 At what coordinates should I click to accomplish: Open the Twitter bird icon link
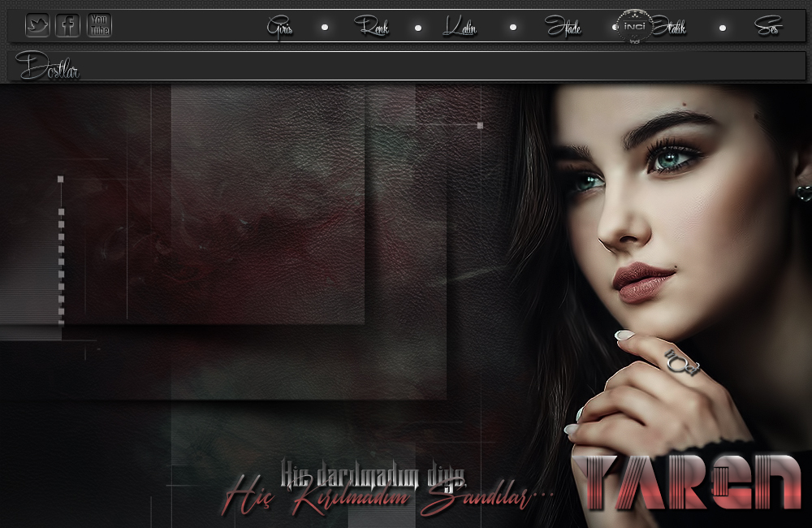37,26
